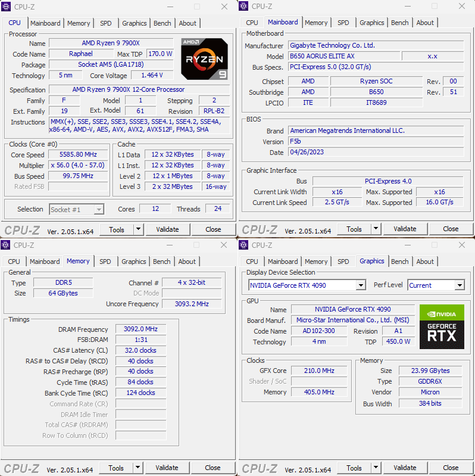Expand the Tools arrow in the Memory window
475x476 pixels.
click(x=137, y=468)
